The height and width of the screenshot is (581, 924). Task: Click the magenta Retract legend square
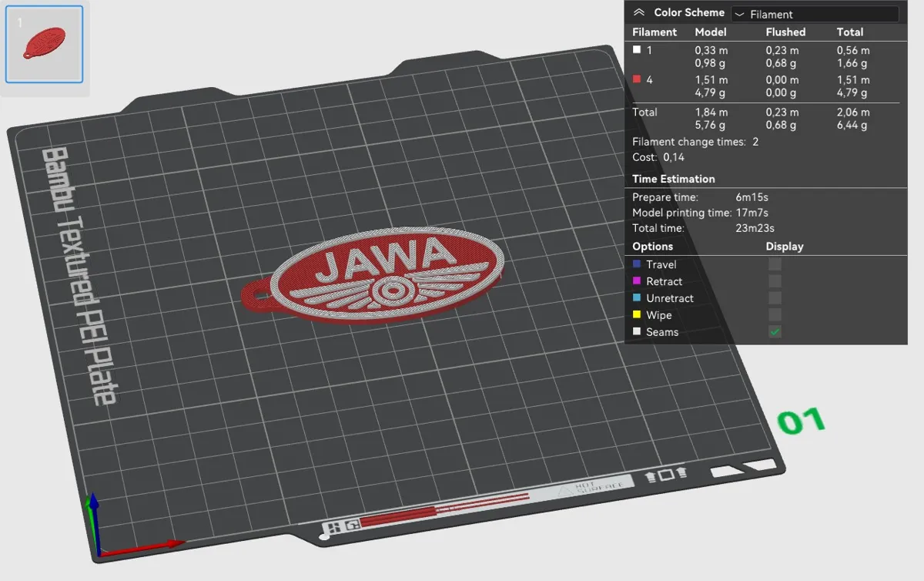tap(637, 281)
